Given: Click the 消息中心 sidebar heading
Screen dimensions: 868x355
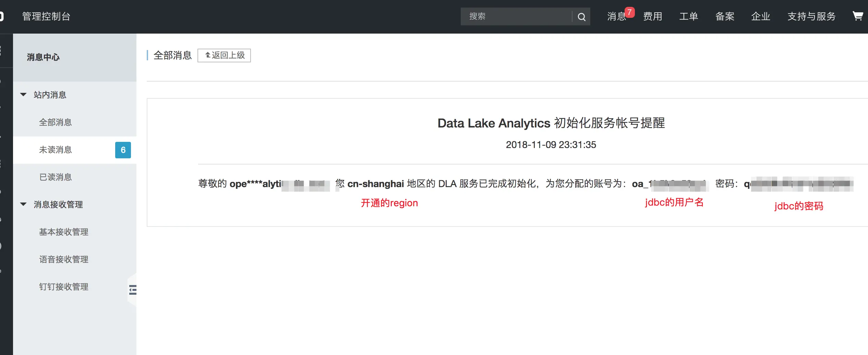Looking at the screenshot, I should pyautogui.click(x=43, y=57).
